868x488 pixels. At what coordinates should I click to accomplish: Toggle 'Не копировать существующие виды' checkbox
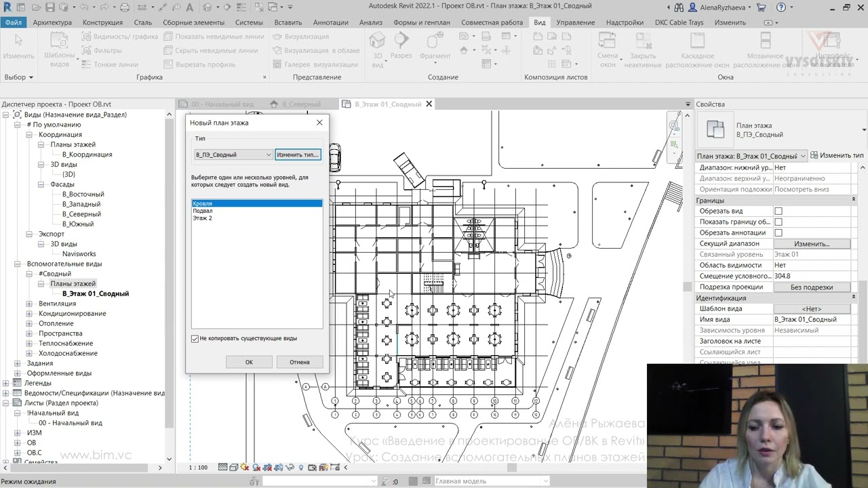(195, 338)
